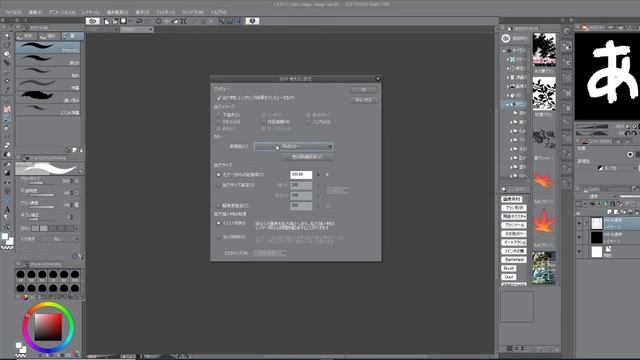Select the black-fill layer thumbnail
The image size is (640, 360).
click(x=597, y=237)
